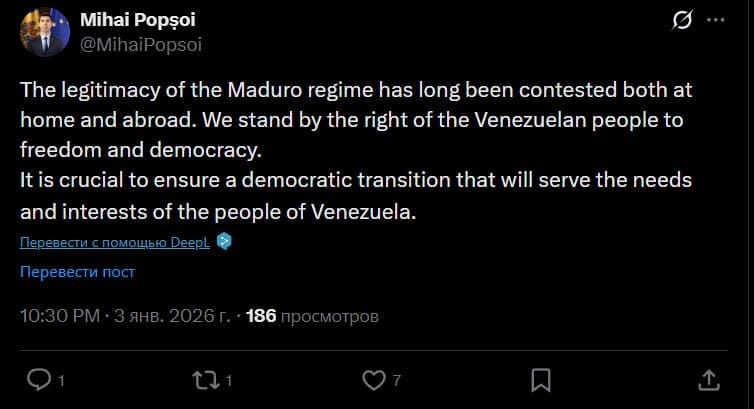Like the post with the heart icon
Viewport: 754px width, 409px height.
pyautogui.click(x=373, y=379)
